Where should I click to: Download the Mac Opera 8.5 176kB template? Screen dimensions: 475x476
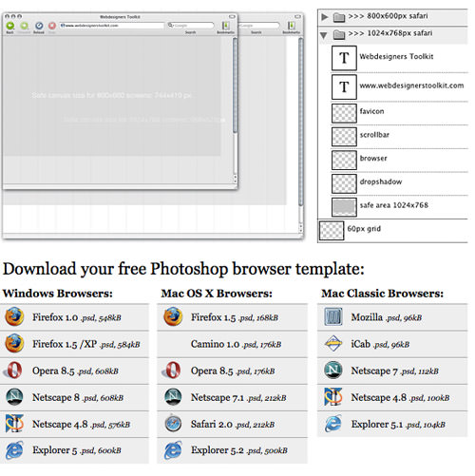[232, 371]
